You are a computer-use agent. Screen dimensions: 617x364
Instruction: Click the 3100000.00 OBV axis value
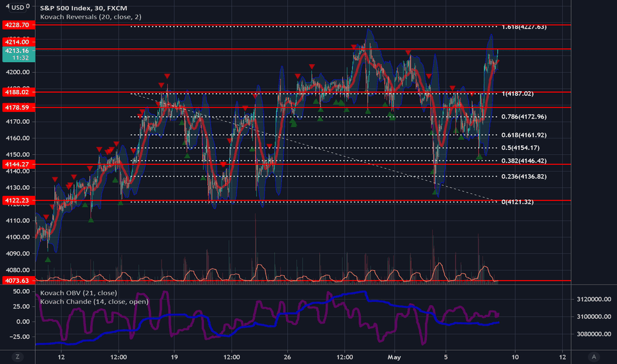(594, 316)
